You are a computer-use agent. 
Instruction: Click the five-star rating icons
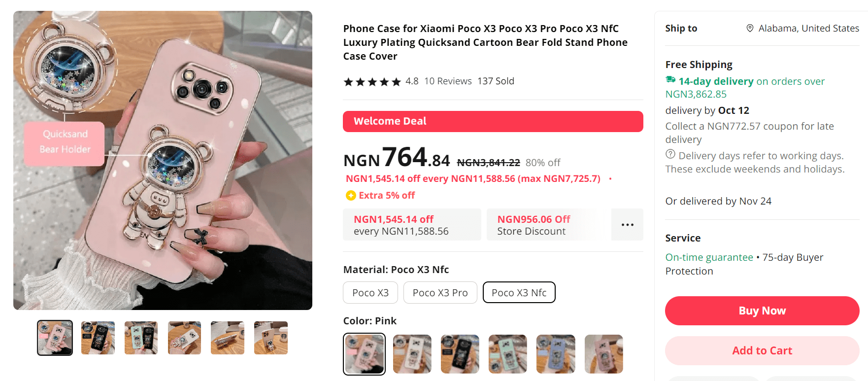click(x=372, y=82)
